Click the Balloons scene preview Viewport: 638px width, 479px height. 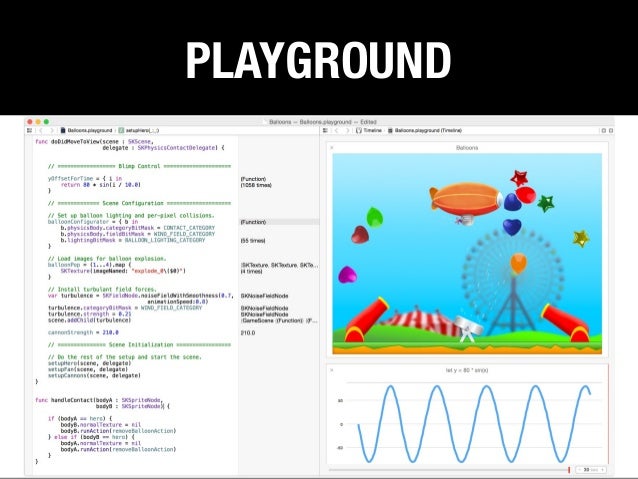coord(467,254)
